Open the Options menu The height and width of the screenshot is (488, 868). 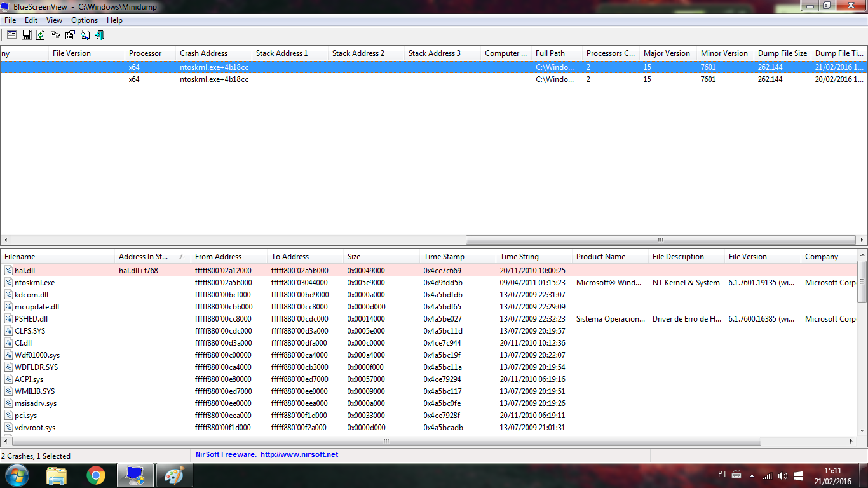click(85, 20)
